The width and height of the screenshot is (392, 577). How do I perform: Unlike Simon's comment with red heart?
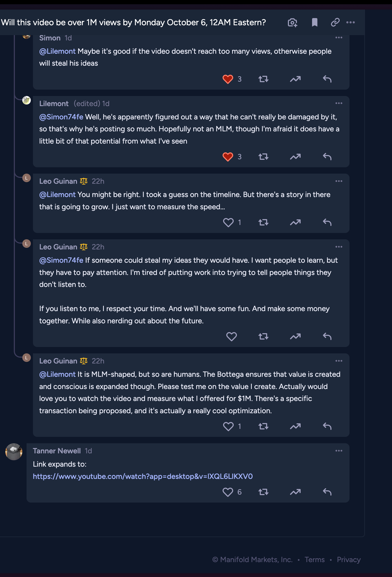point(228,79)
